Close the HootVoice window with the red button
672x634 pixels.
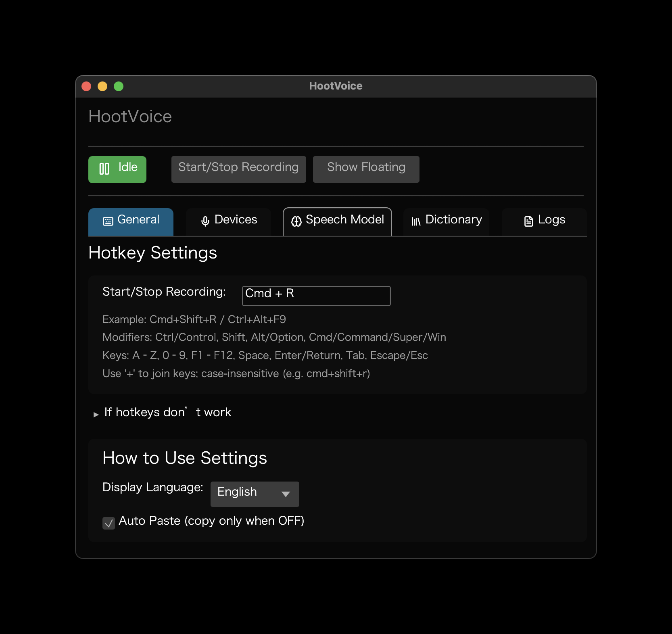coord(86,86)
